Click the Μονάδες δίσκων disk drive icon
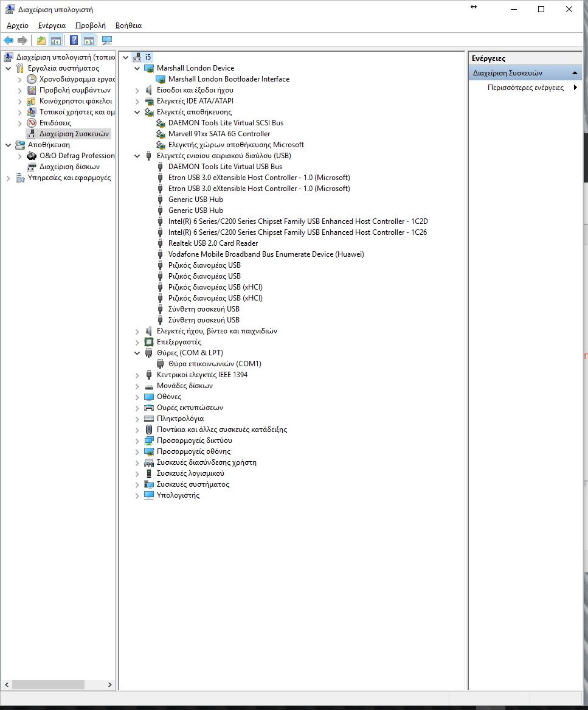This screenshot has height=710, width=588. (149, 386)
